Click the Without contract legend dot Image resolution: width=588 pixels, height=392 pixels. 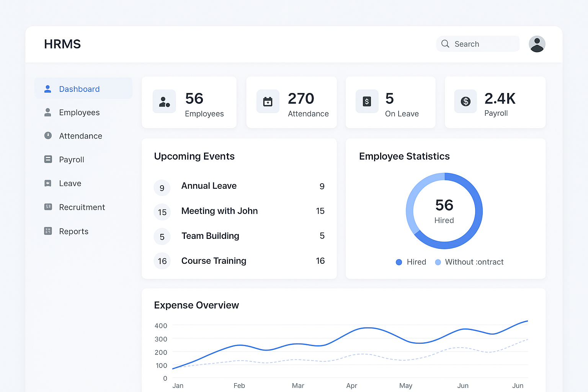(x=438, y=262)
